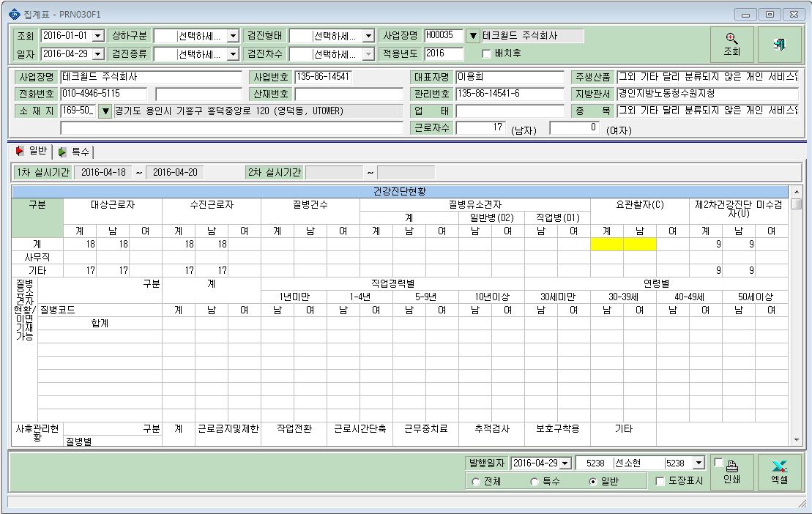Select the 특수 radio button
812x514 pixels.
[x=534, y=481]
